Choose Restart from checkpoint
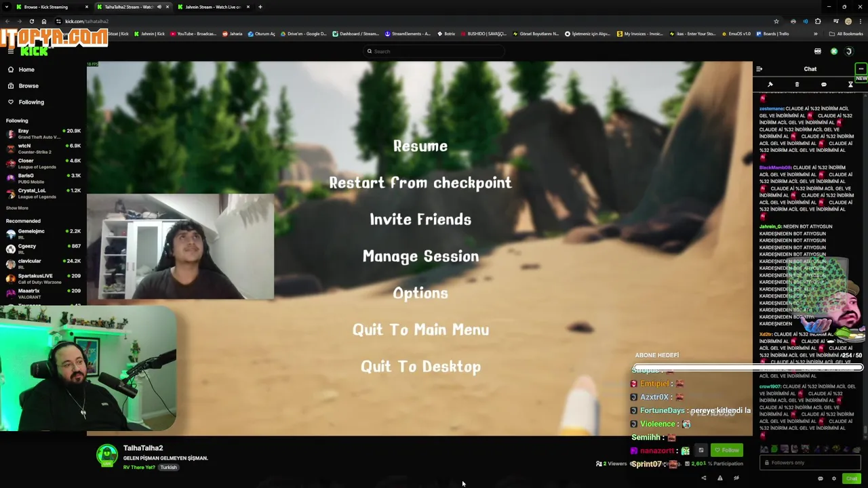 click(x=420, y=183)
